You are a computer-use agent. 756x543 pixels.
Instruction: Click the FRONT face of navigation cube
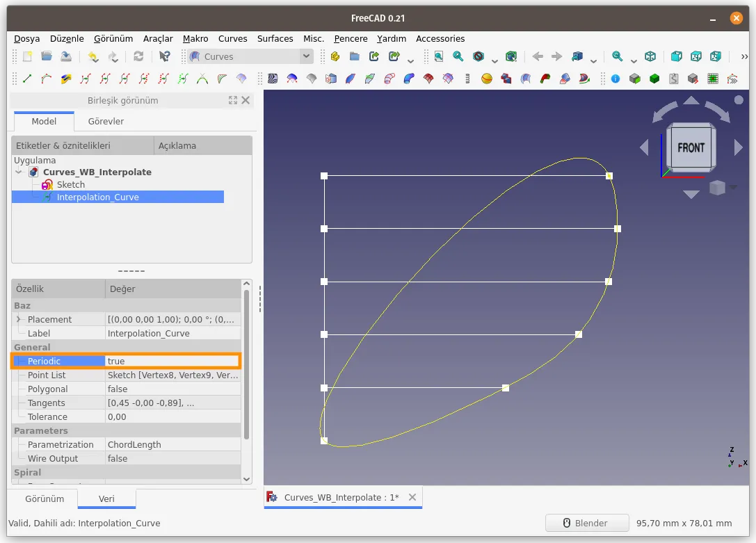691,147
